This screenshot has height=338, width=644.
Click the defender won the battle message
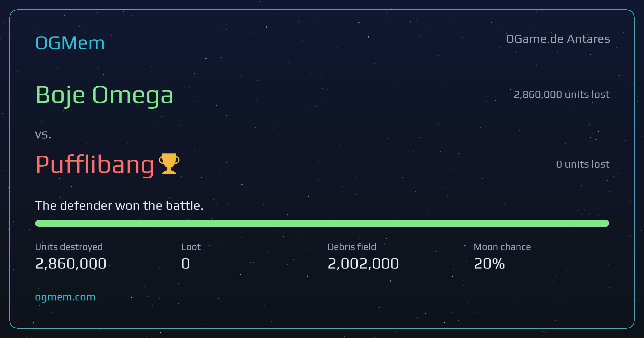click(x=119, y=206)
